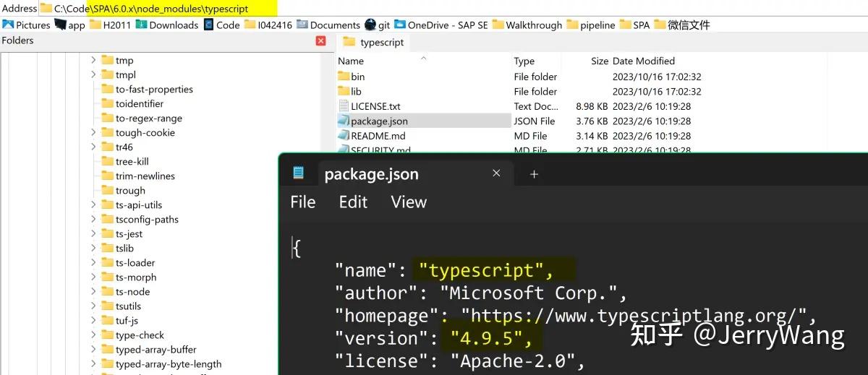Click the LICENSE.txt file icon
Image resolution: width=868 pixels, height=375 pixels.
click(344, 106)
